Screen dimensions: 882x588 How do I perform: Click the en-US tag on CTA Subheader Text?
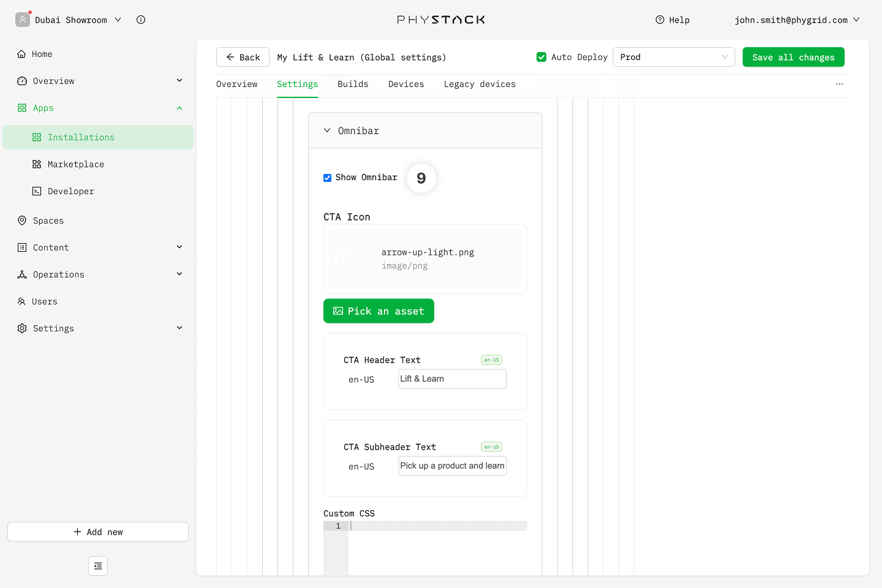[491, 447]
